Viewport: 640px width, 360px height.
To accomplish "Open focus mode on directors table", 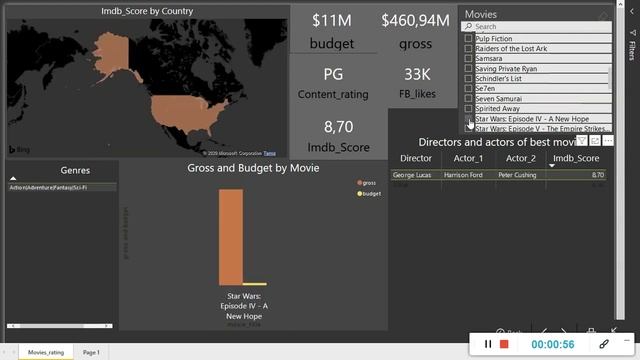I will pyautogui.click(x=595, y=141).
